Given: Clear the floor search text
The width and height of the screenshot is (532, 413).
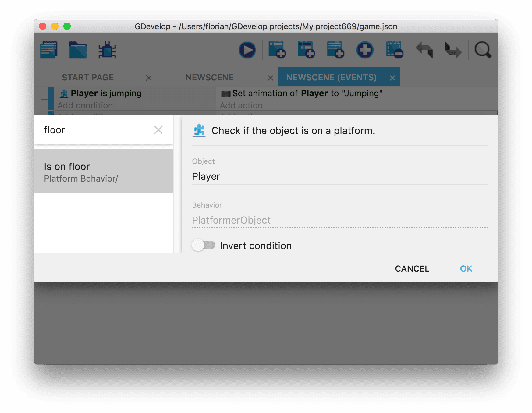Looking at the screenshot, I should 158,130.
